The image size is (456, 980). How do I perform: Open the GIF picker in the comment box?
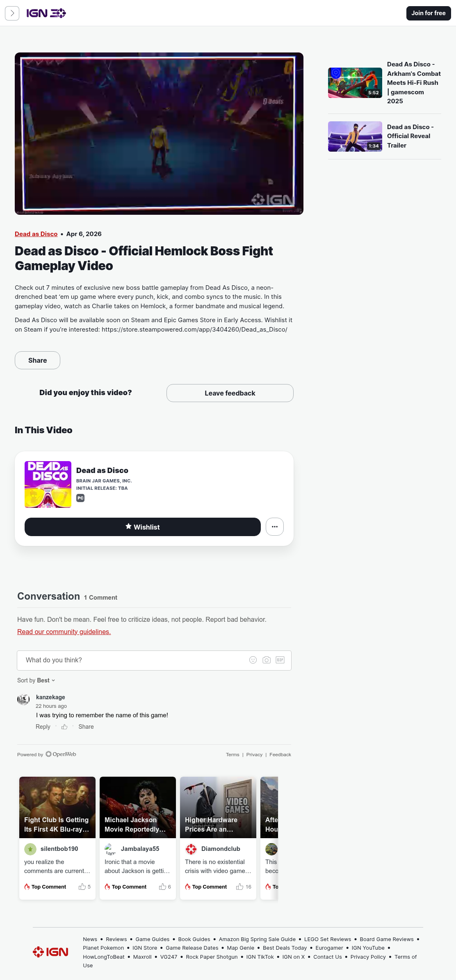(x=280, y=660)
